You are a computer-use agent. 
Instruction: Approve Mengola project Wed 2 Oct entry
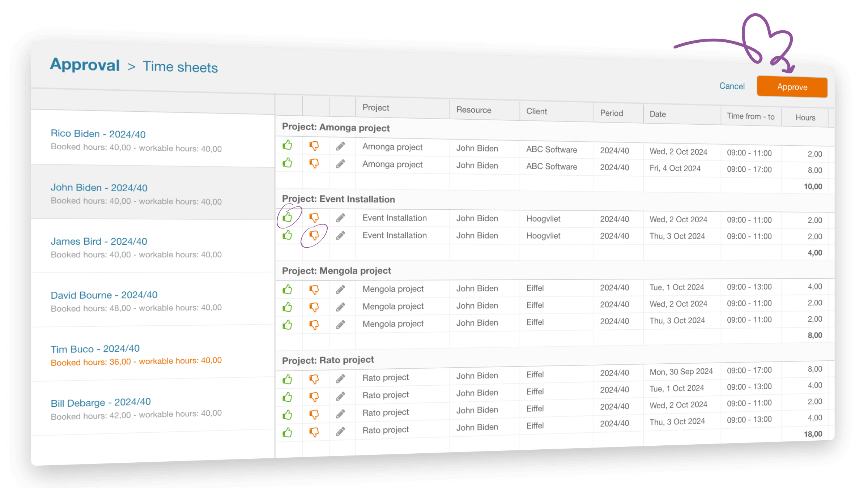coord(288,307)
